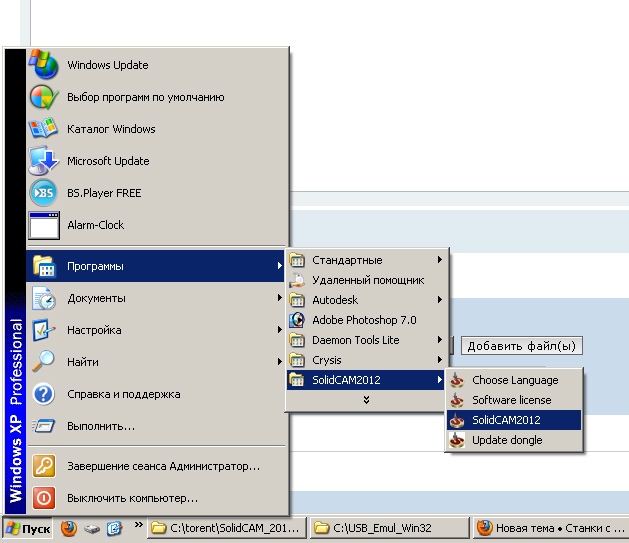Image resolution: width=629 pixels, height=543 pixels.
Task: Expand the Программы submenu arrow
Action: click(279, 265)
